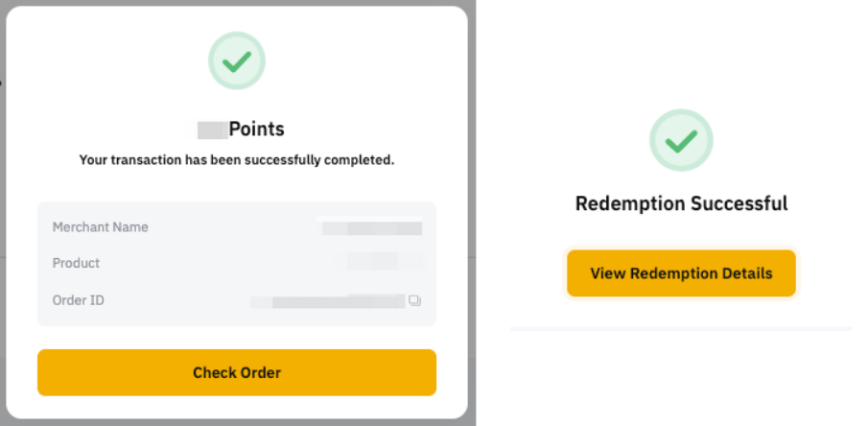The width and height of the screenshot is (868, 426).
Task: Click the Points heading text
Action: pyautogui.click(x=256, y=129)
